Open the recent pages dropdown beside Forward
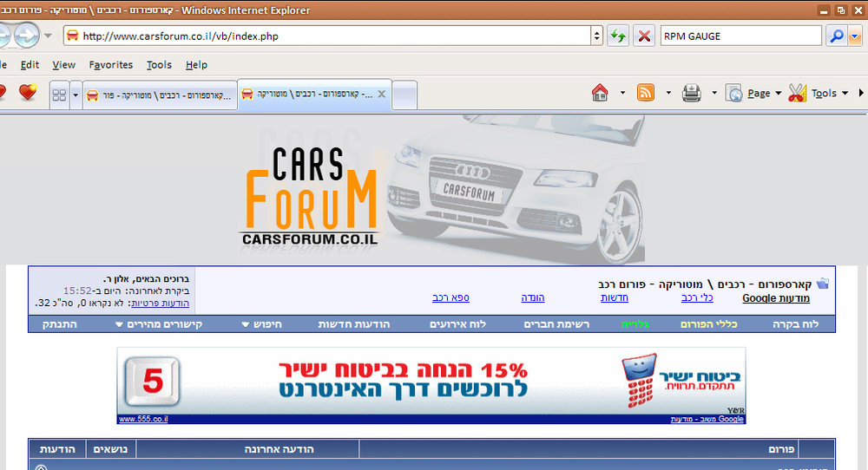 coord(48,36)
